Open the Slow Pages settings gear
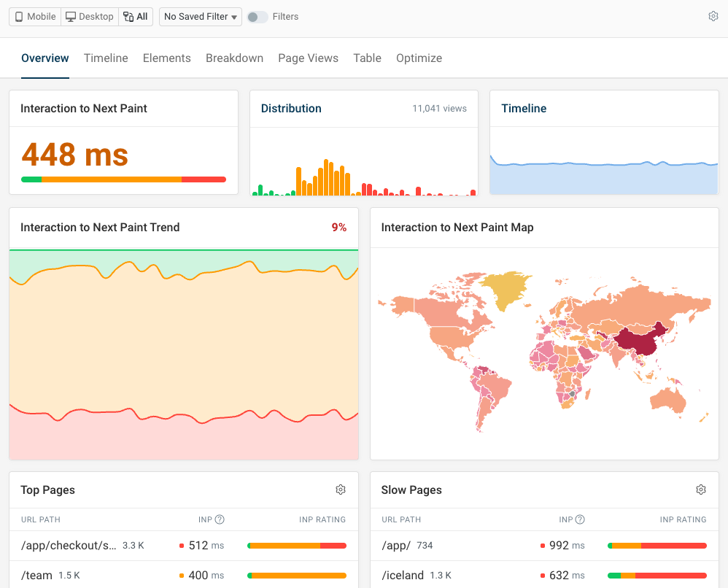The width and height of the screenshot is (728, 588). tap(701, 490)
